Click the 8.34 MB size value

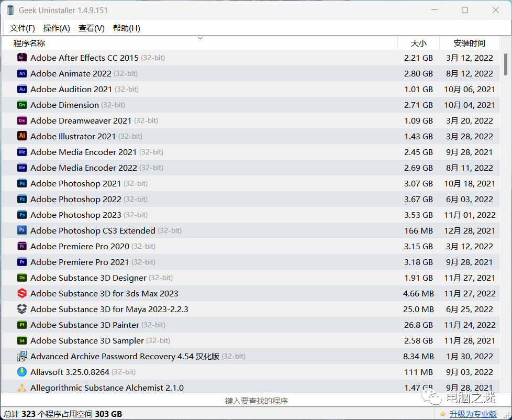coord(418,356)
